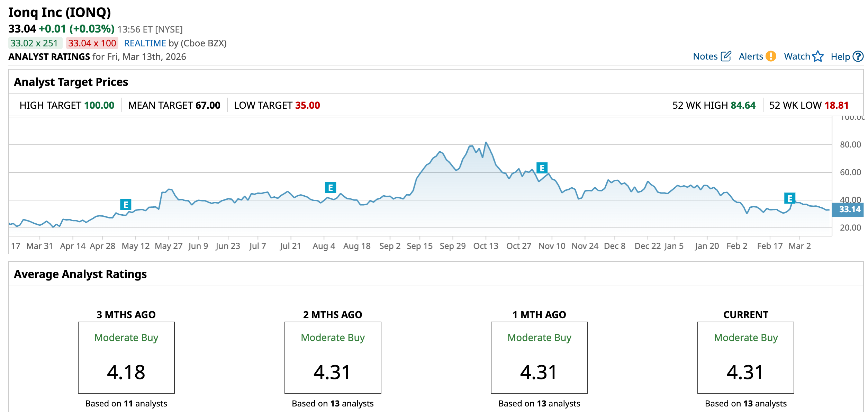Open the Notes pencil-edit icon
The width and height of the screenshot is (868, 412).
[x=726, y=56]
